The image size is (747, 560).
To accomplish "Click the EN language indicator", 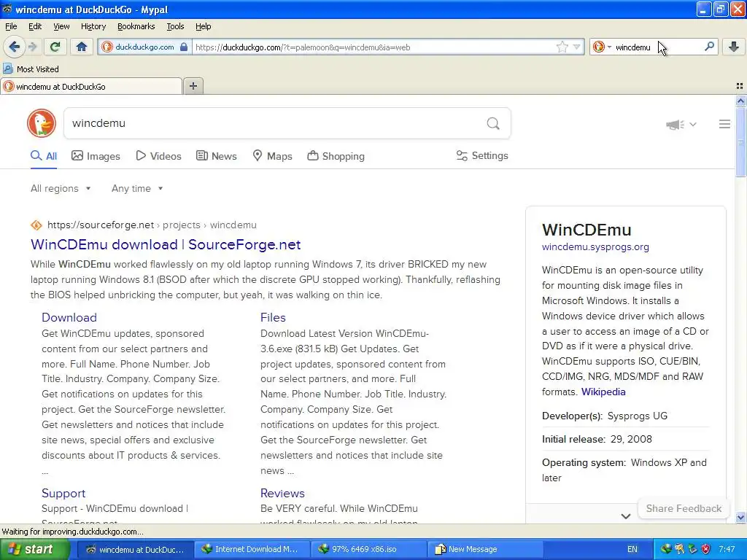I will pos(632,549).
